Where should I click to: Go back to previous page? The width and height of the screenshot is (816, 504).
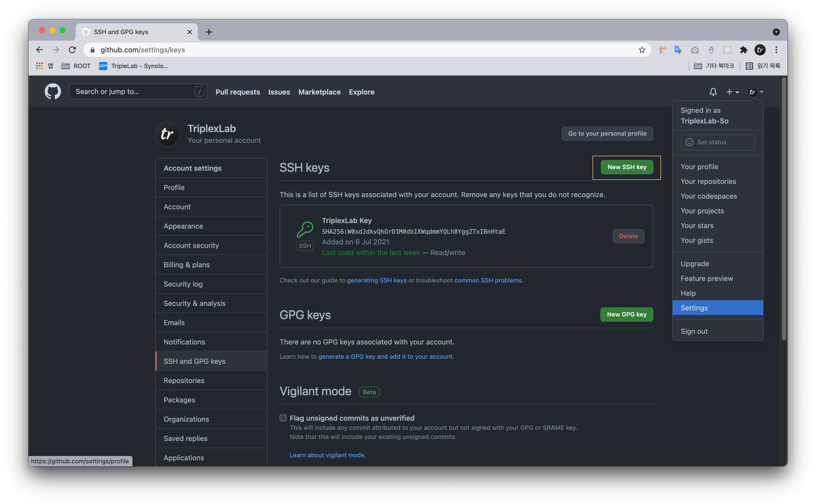click(x=40, y=50)
